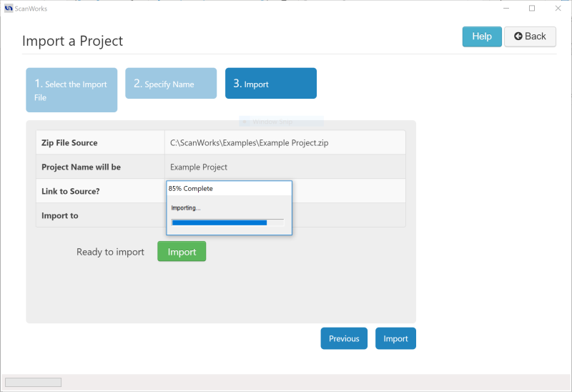This screenshot has width=572, height=392.
Task: Open the Help page
Action: coord(482,36)
